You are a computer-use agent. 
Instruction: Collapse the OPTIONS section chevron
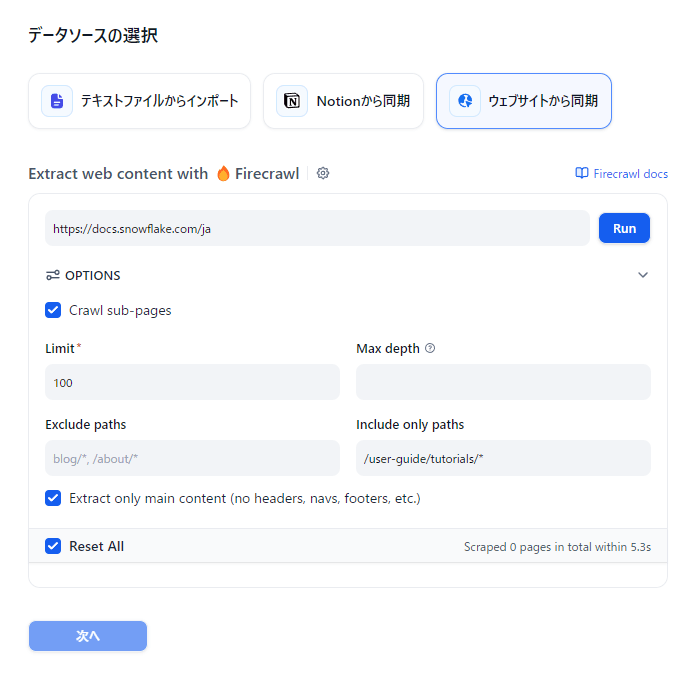tap(643, 275)
